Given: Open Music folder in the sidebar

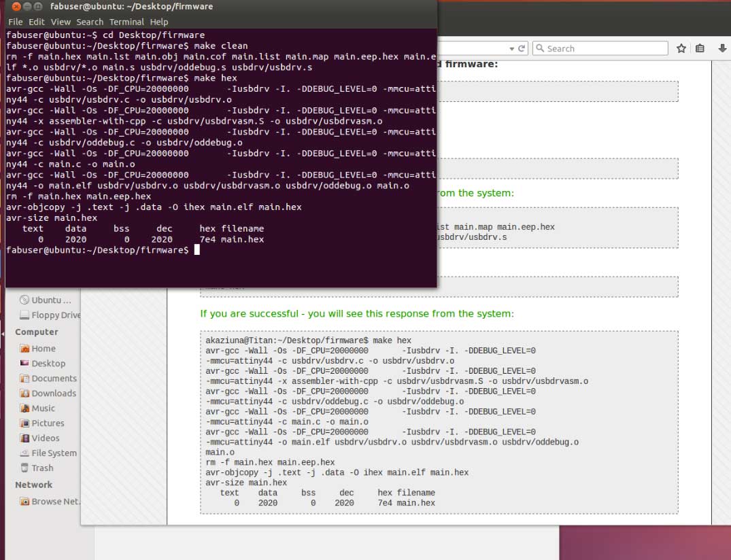Looking at the screenshot, I should pyautogui.click(x=37, y=408).
